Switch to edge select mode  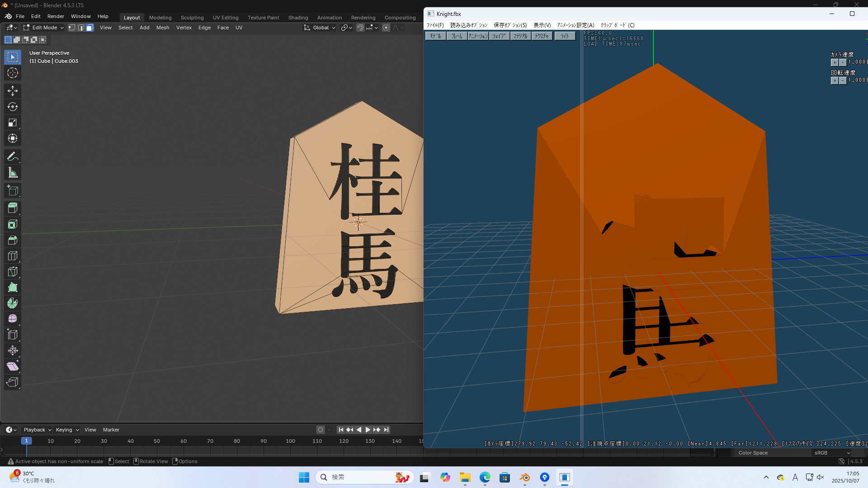click(81, 28)
